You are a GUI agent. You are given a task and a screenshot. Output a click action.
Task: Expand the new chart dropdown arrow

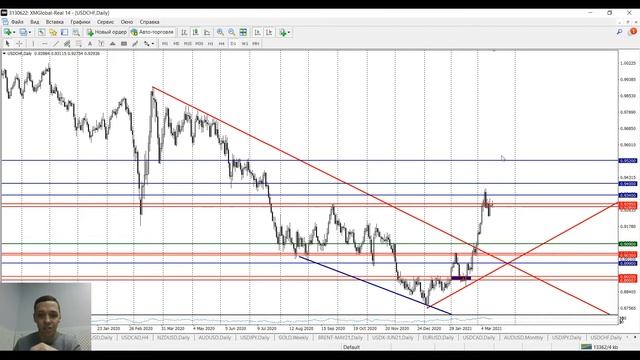[x=14, y=32]
